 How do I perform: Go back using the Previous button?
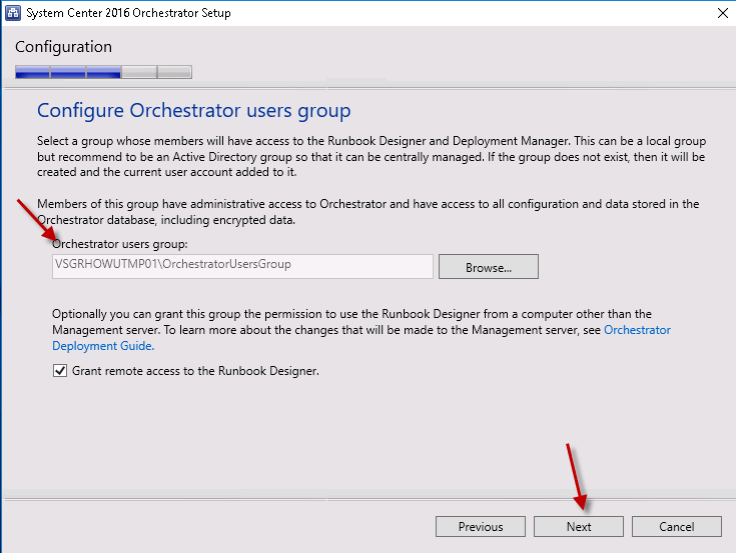pos(480,527)
